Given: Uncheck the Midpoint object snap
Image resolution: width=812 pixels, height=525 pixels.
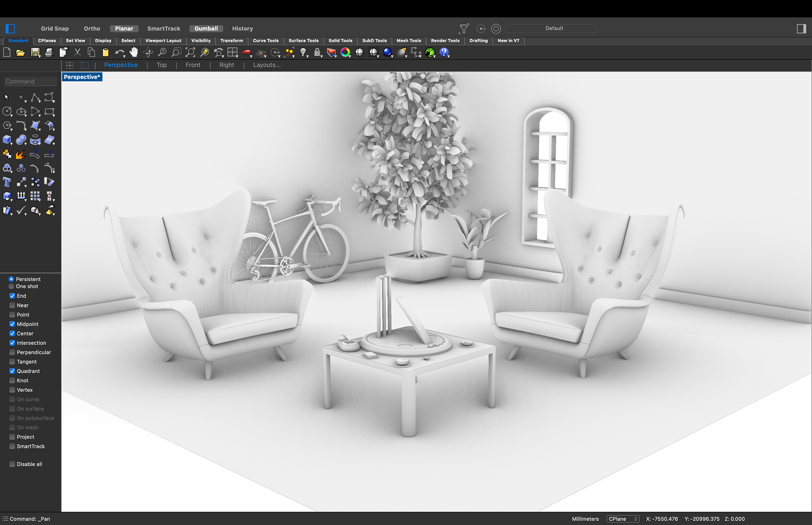Looking at the screenshot, I should coord(12,324).
